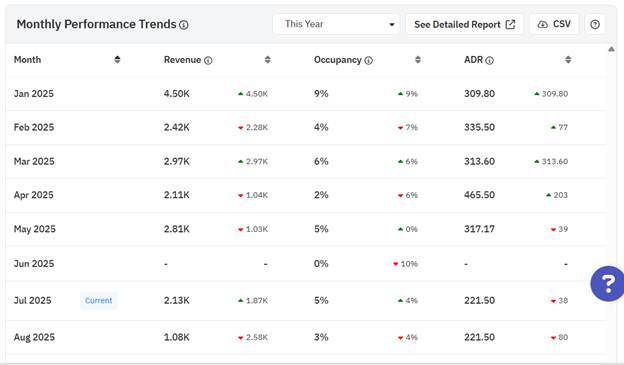Click the ADR column info icon
The image size is (624, 365).
pyautogui.click(x=489, y=61)
